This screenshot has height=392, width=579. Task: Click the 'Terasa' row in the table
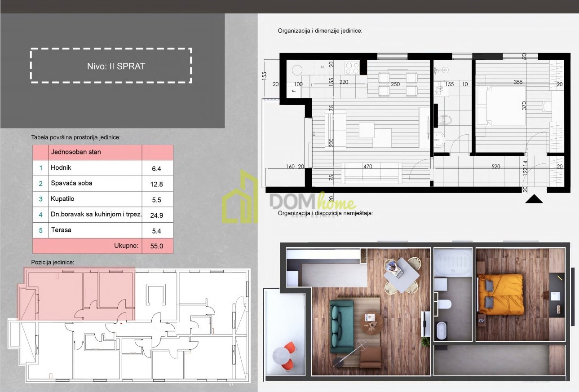click(103, 230)
